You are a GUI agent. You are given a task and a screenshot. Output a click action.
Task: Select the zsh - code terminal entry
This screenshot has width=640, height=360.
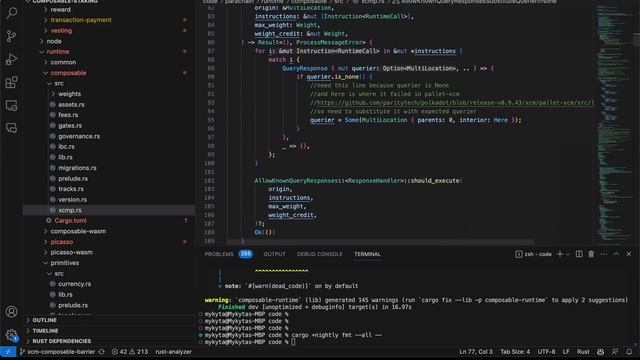(x=533, y=254)
